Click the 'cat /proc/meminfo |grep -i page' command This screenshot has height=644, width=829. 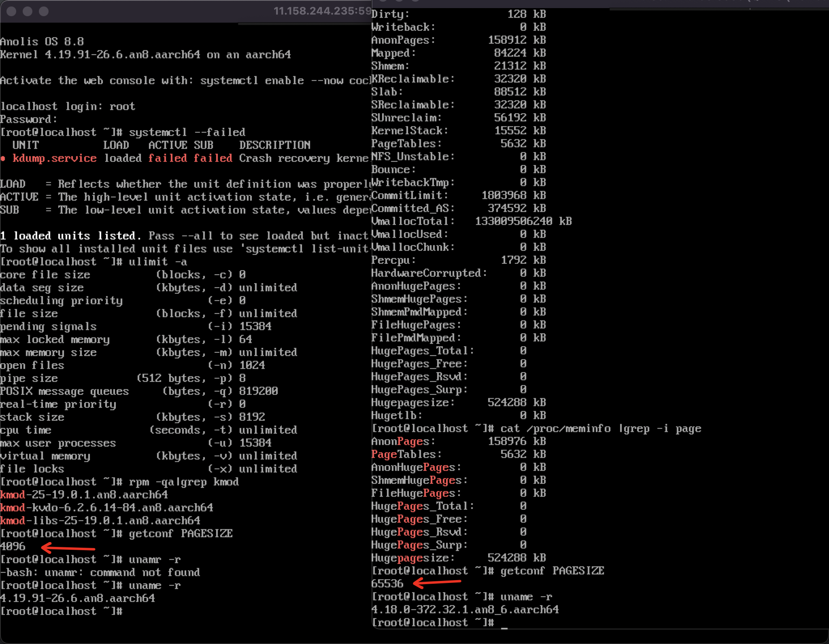pyautogui.click(x=601, y=428)
